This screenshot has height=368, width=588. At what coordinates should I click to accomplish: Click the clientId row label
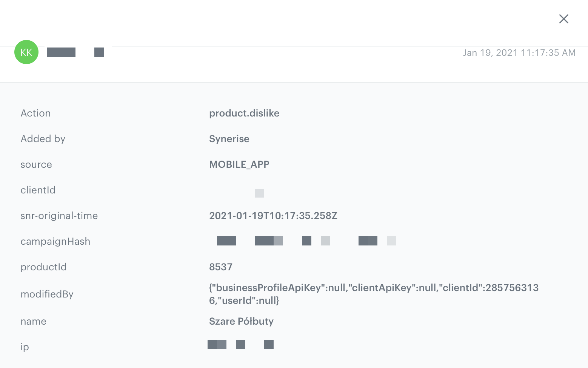(x=38, y=190)
